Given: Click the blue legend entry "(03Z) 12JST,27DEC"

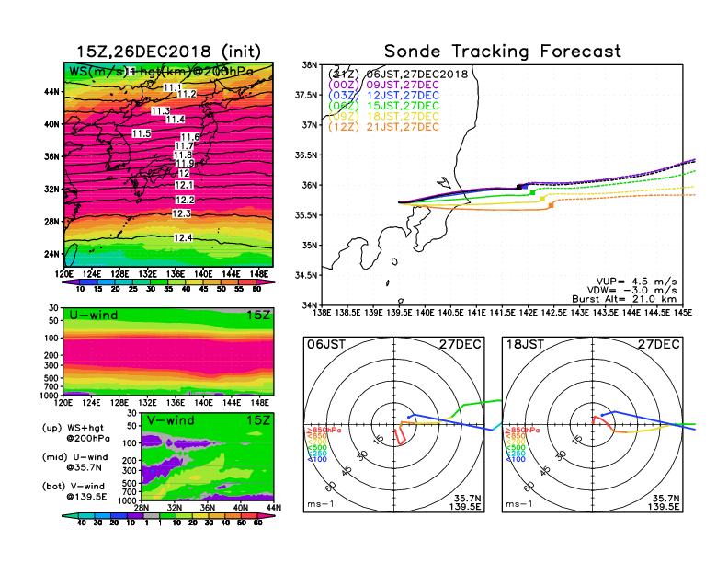Looking at the screenshot, I should click(x=383, y=96).
